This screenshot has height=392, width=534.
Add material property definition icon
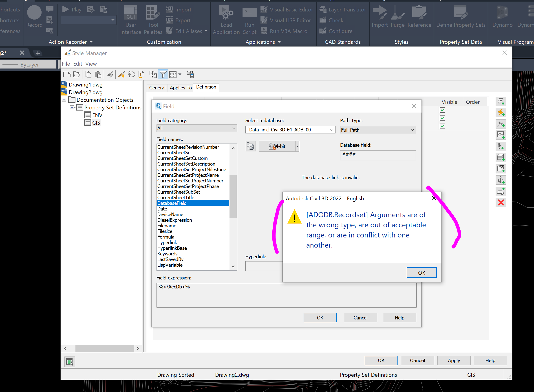tap(501, 157)
